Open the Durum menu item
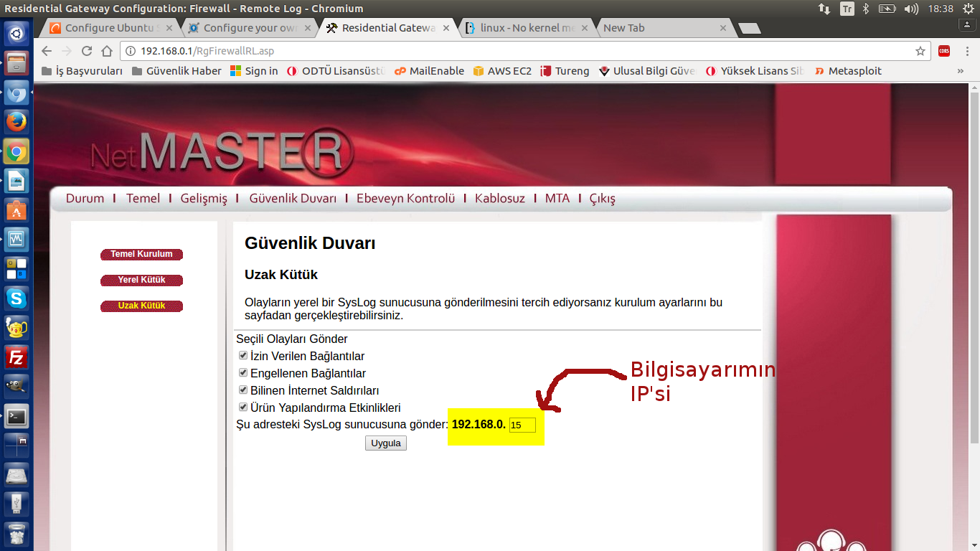 [85, 198]
